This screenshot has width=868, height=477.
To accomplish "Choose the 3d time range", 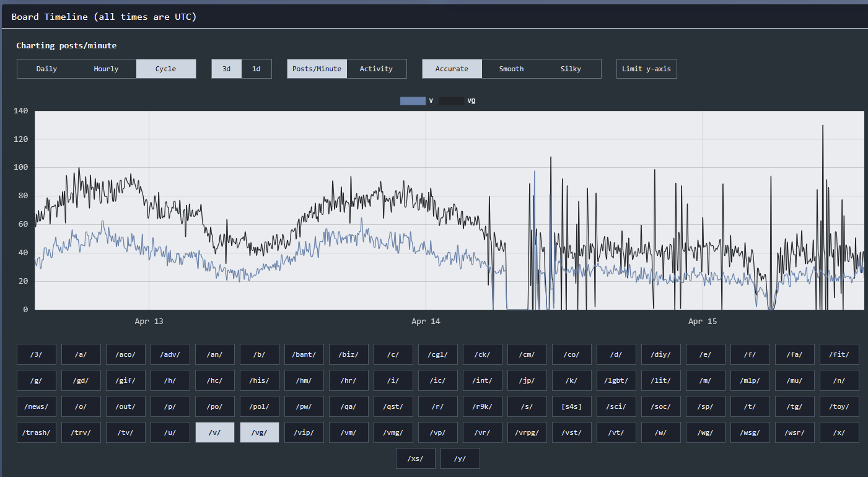I will pyautogui.click(x=227, y=69).
